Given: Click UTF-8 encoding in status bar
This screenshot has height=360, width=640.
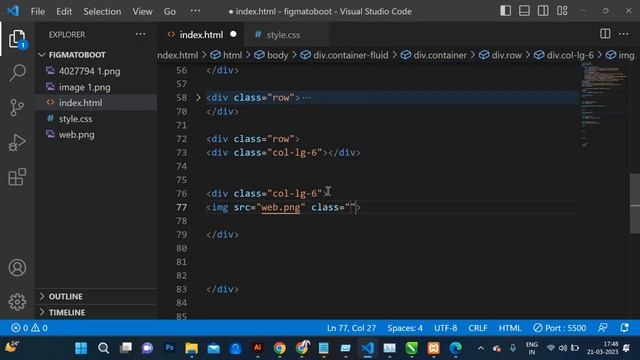Looking at the screenshot, I should 446,328.
